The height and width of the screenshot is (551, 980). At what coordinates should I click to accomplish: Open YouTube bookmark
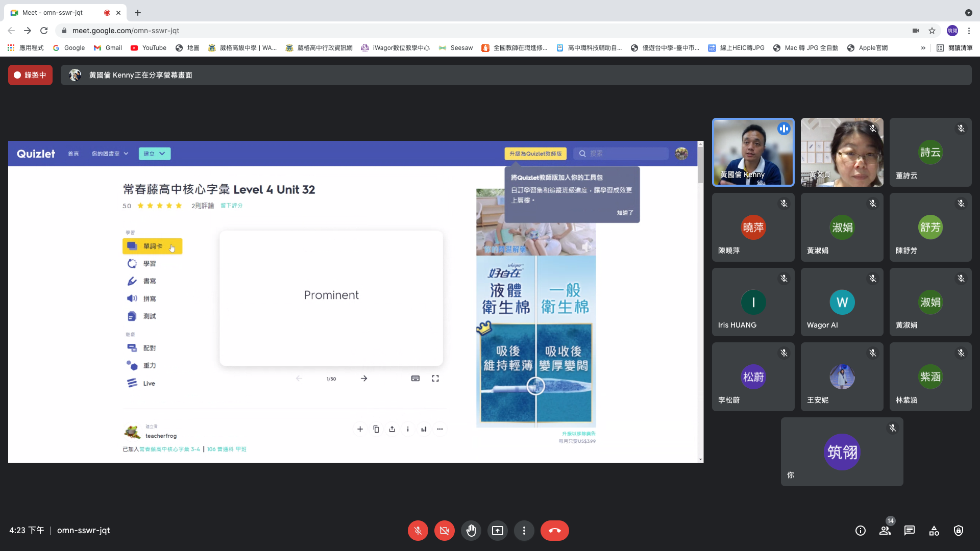(148, 48)
